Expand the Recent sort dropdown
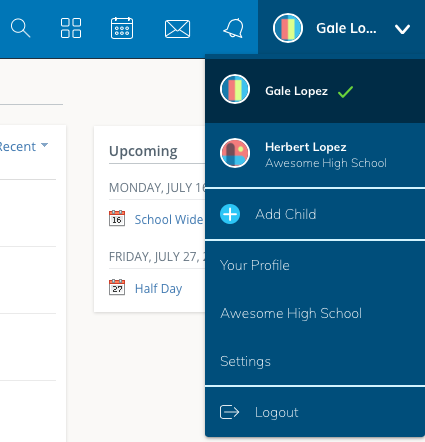This screenshot has width=425, height=442. tap(23, 146)
